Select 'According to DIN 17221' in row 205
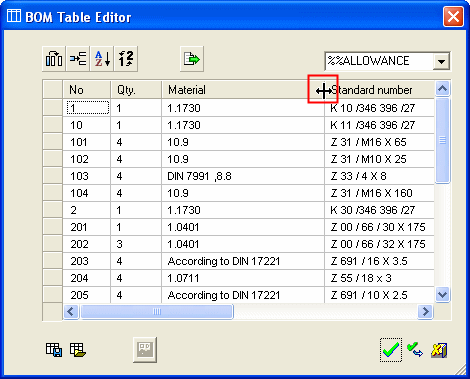 (243, 295)
